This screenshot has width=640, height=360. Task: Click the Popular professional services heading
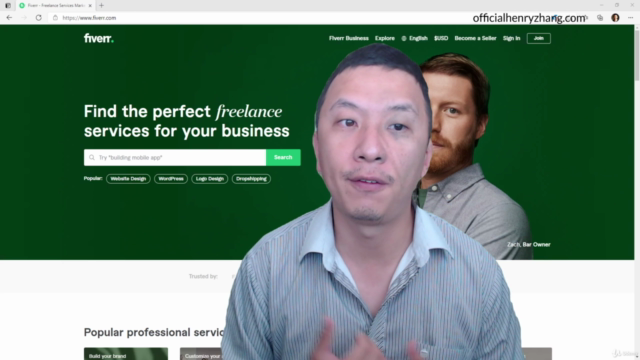(x=154, y=332)
